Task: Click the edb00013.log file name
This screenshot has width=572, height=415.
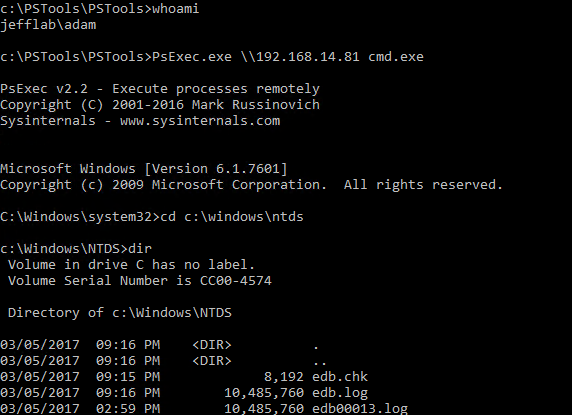Action: click(360, 408)
